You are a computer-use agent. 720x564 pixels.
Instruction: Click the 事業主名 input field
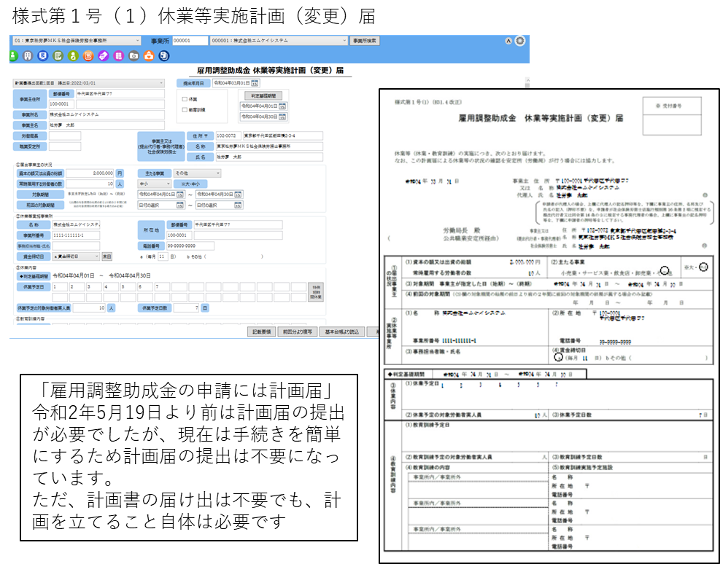click(x=107, y=125)
